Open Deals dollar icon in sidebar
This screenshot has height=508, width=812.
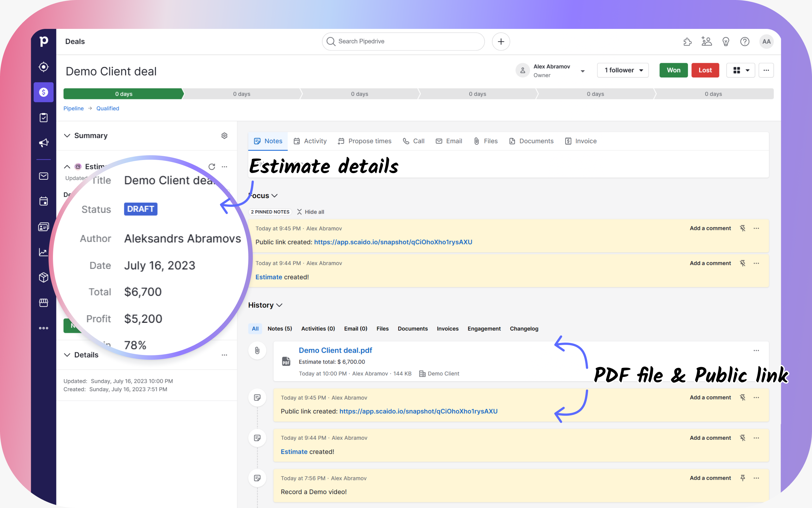coord(44,92)
